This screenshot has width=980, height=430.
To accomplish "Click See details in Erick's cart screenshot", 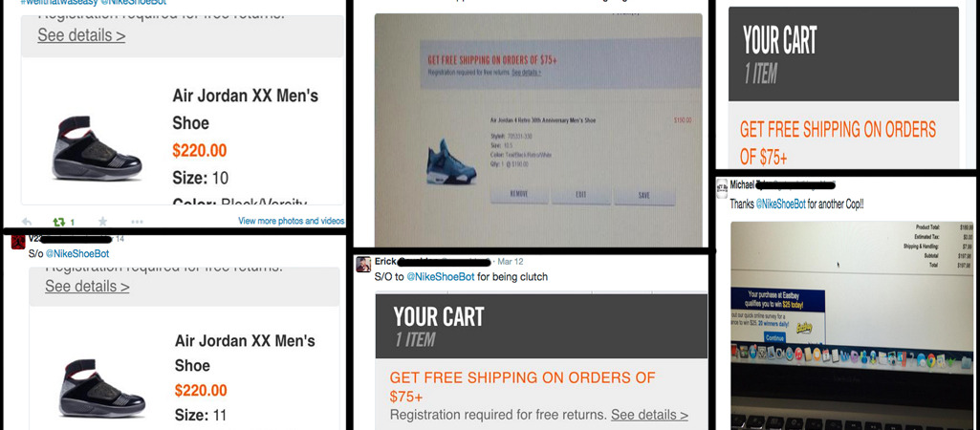I will click(x=649, y=415).
